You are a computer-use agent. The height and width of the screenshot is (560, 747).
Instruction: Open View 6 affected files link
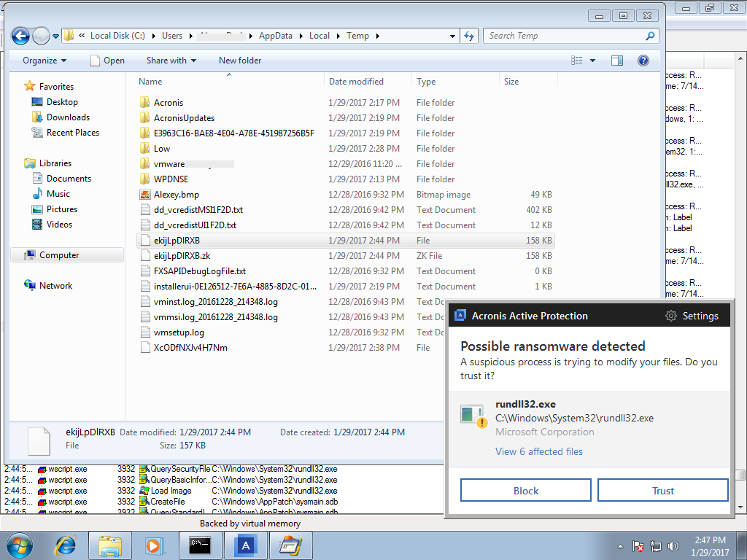tap(539, 451)
